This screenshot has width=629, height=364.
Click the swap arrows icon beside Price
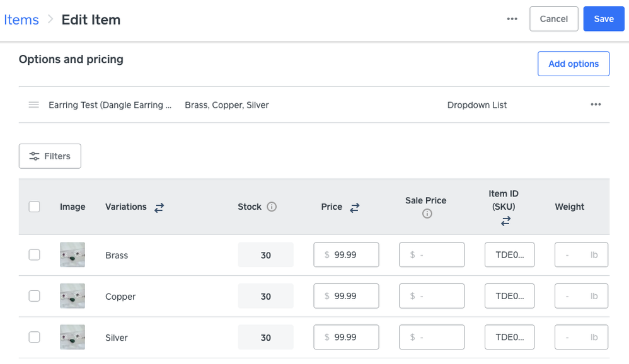[355, 207]
